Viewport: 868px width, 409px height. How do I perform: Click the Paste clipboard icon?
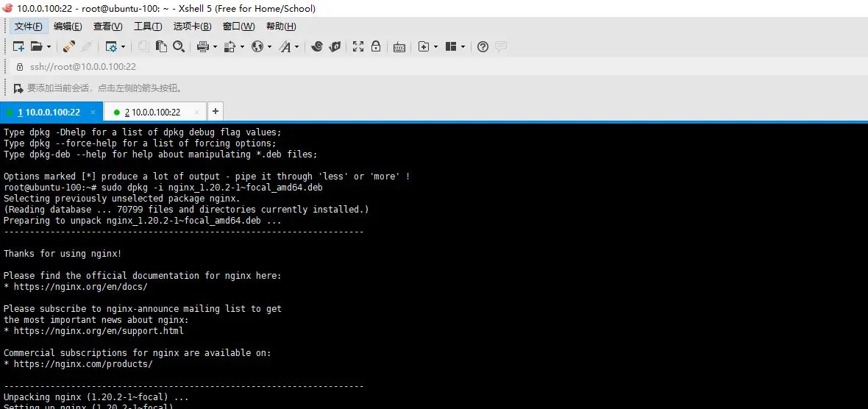pyautogui.click(x=161, y=46)
